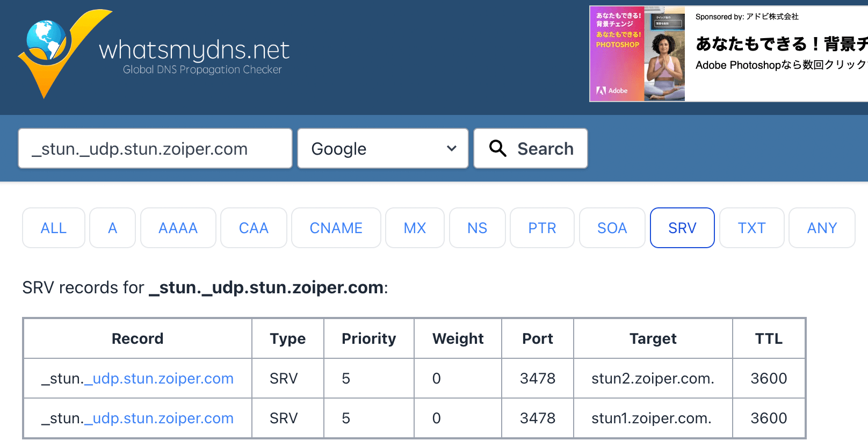Click the Type column header
This screenshot has height=448, width=868.
pos(288,338)
